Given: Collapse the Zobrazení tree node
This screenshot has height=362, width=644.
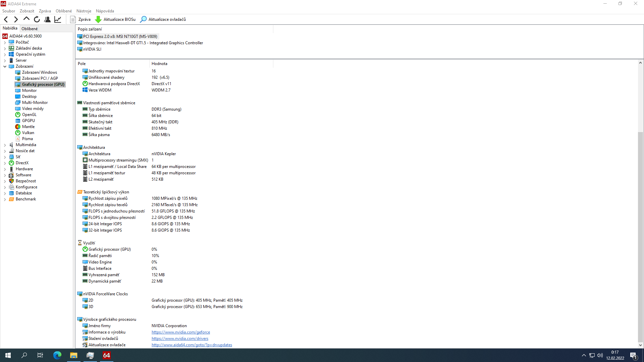Looking at the screenshot, I should pyautogui.click(x=5, y=66).
